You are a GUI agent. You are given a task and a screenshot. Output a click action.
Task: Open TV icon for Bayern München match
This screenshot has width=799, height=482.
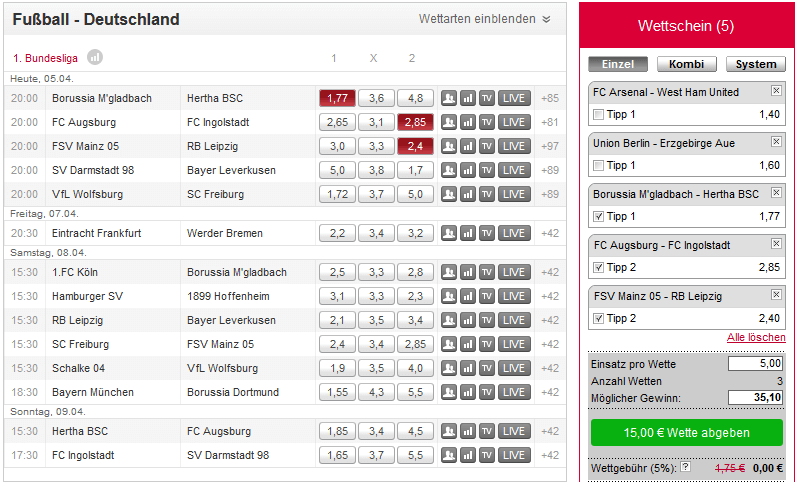click(x=487, y=392)
